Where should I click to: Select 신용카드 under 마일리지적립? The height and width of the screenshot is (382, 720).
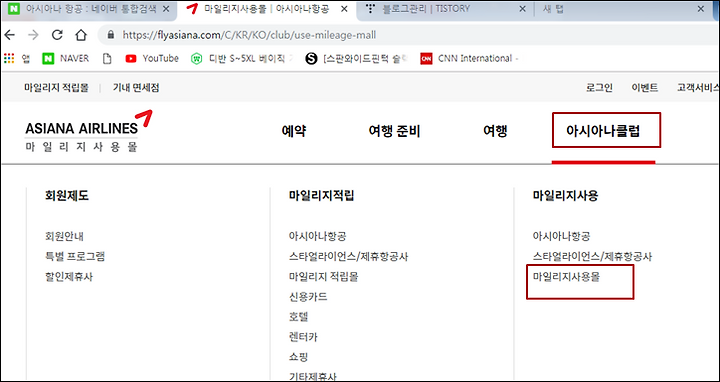point(308,297)
